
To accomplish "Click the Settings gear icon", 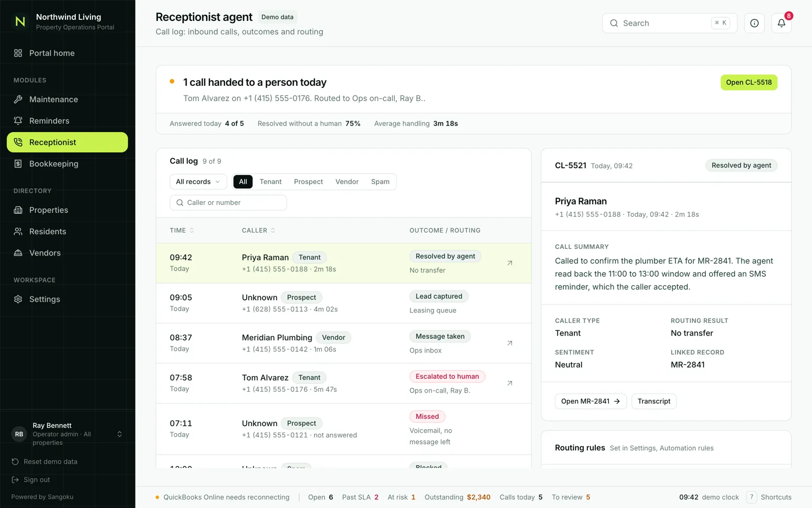I will coord(18,299).
